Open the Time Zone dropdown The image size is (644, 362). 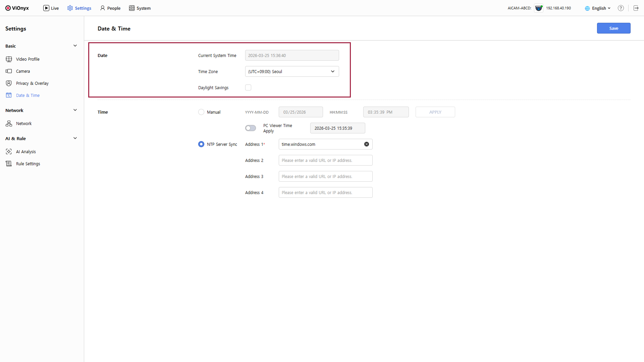coord(292,71)
